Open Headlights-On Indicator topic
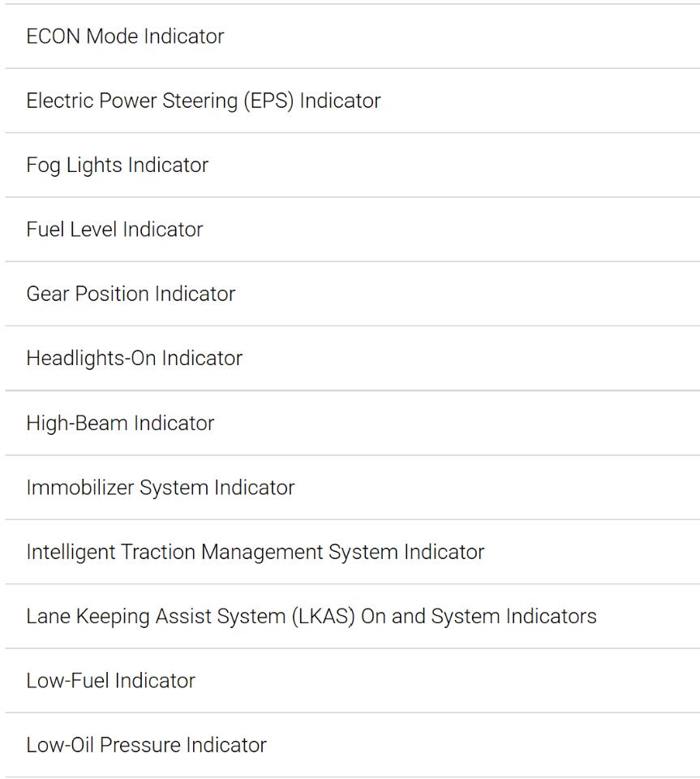The width and height of the screenshot is (700, 779). [353, 359]
